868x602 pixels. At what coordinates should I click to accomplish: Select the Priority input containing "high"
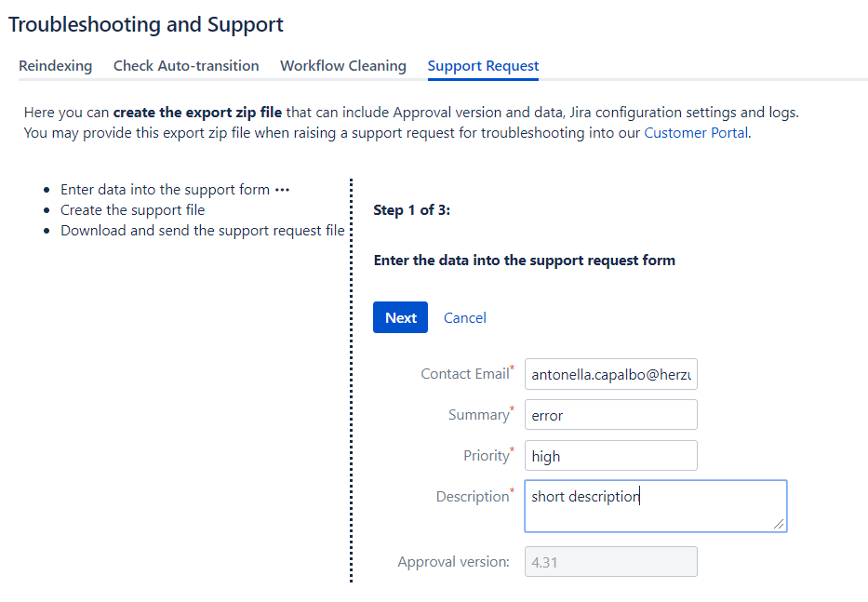coord(610,456)
